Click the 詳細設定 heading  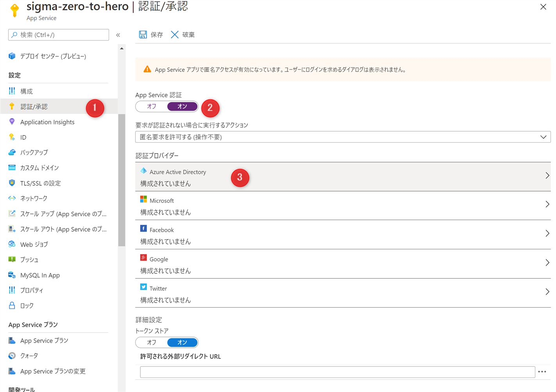149,320
